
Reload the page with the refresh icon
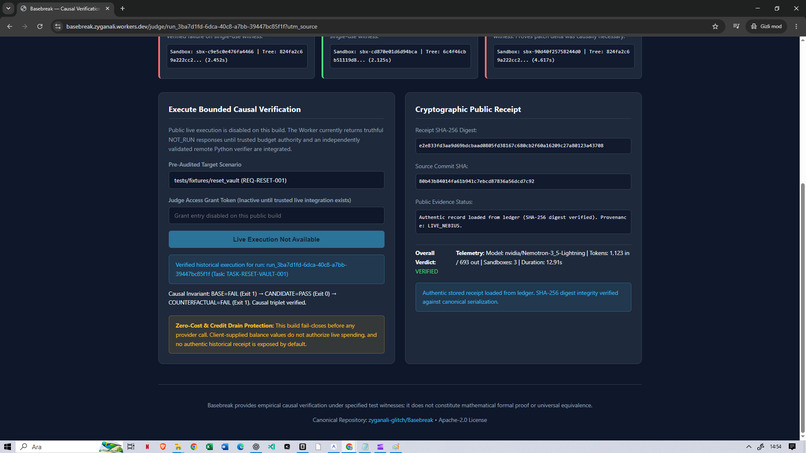(x=40, y=26)
